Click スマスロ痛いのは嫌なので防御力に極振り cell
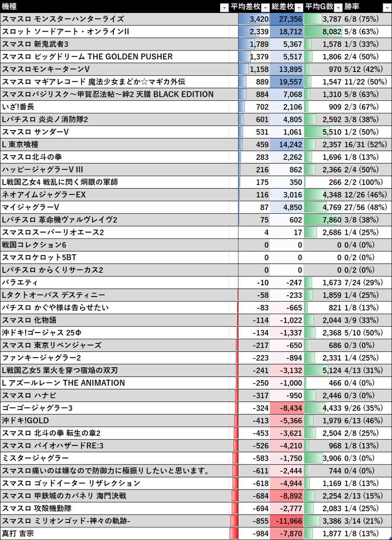The image size is (392, 540). click(115, 471)
